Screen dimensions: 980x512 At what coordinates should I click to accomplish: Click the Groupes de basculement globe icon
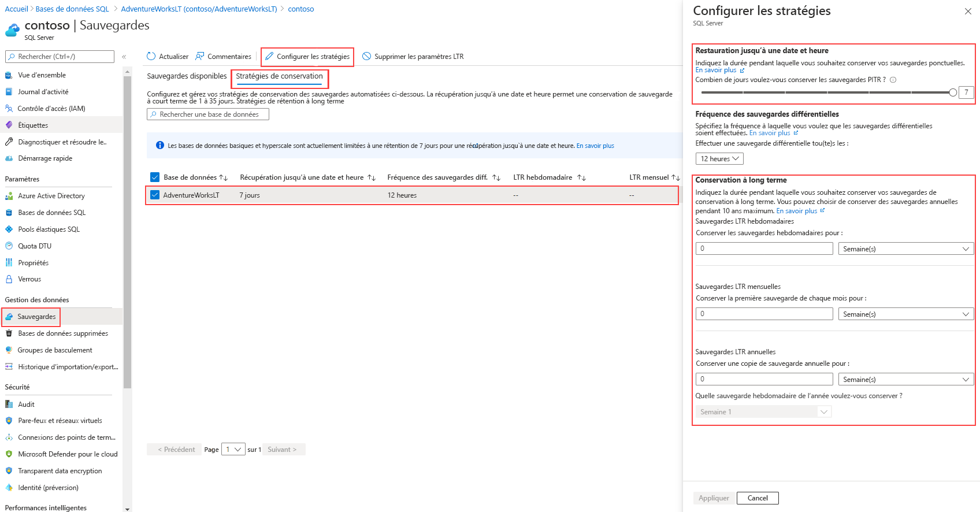(9, 350)
